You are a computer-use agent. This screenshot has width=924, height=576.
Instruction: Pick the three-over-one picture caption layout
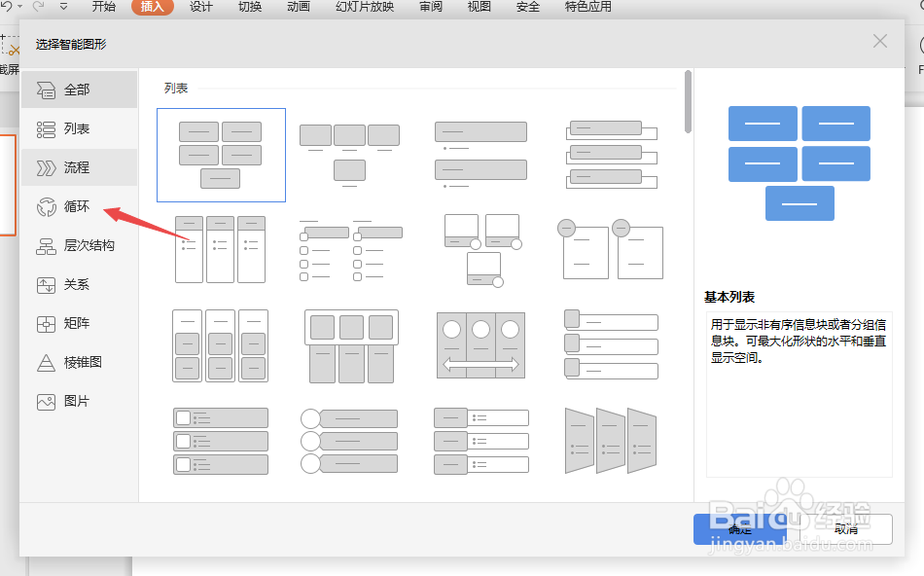(x=349, y=155)
